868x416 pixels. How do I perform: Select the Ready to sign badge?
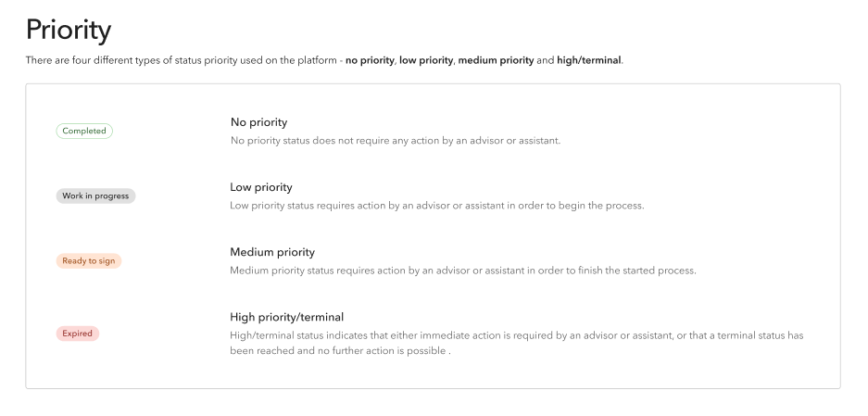[x=89, y=261]
